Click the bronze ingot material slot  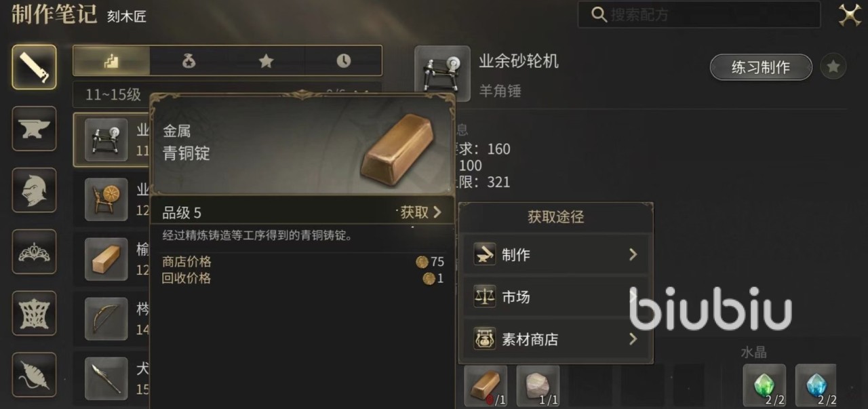486,386
